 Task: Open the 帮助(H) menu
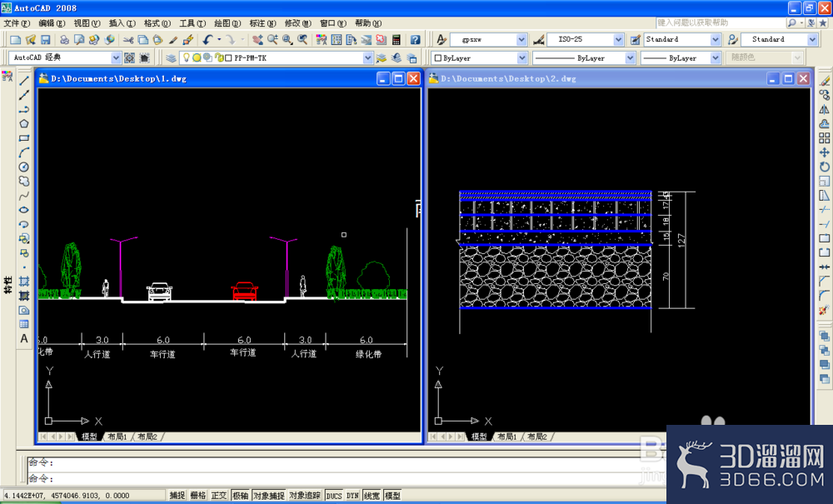(x=368, y=23)
